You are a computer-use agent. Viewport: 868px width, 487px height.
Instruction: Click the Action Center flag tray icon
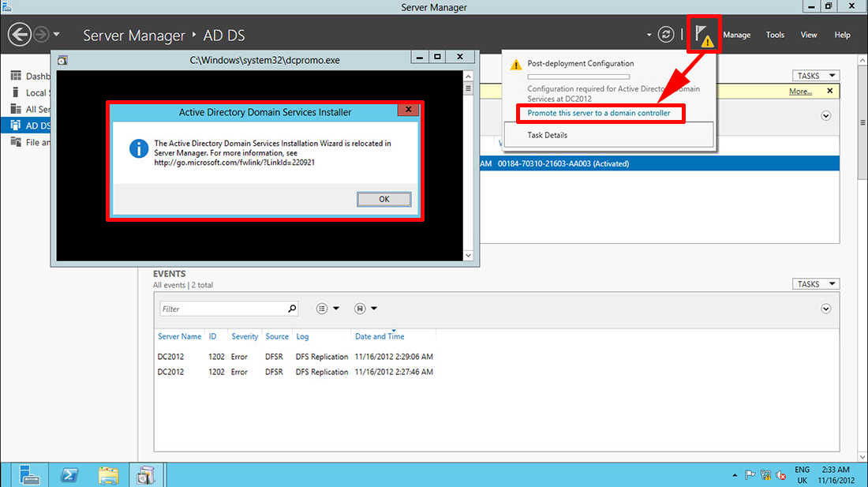click(x=750, y=475)
